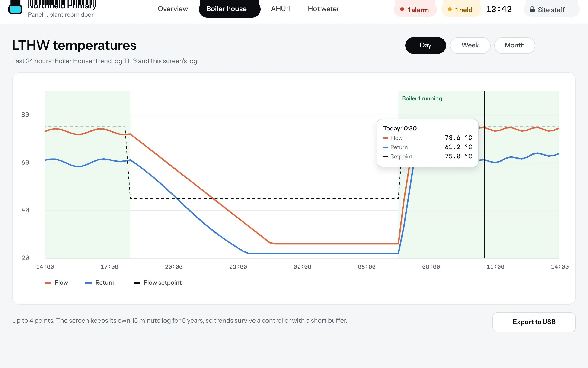Click the 08:00 time axis label

(431, 267)
